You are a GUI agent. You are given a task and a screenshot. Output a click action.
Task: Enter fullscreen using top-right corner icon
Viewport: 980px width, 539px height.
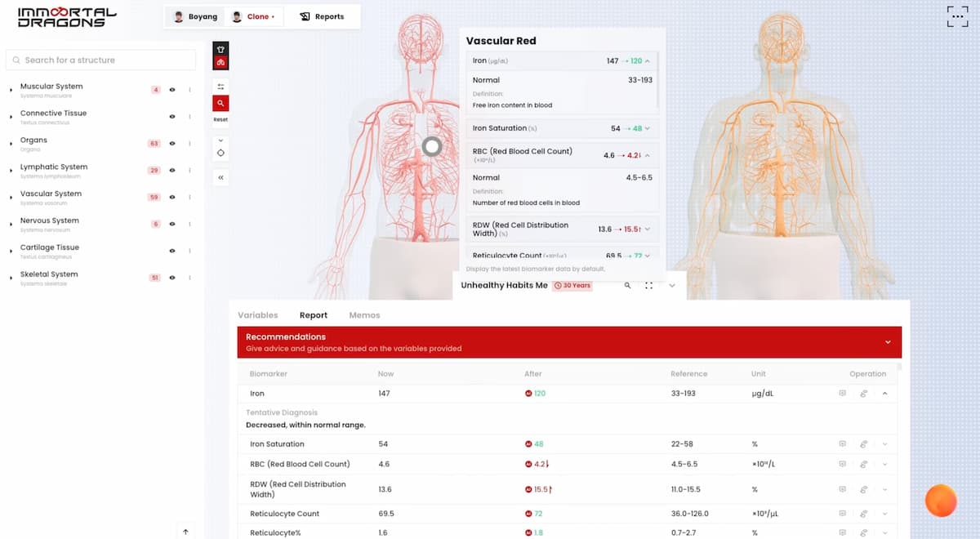point(957,16)
